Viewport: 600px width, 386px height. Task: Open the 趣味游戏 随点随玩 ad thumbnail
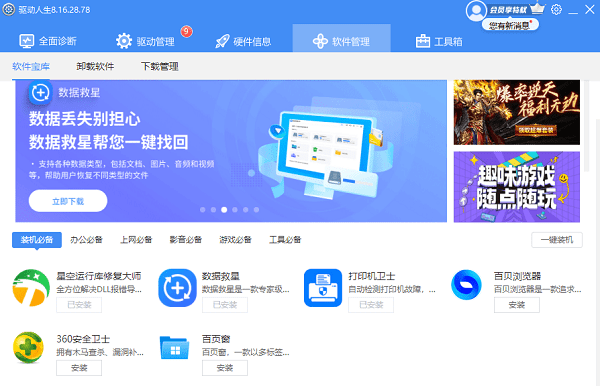coord(517,187)
